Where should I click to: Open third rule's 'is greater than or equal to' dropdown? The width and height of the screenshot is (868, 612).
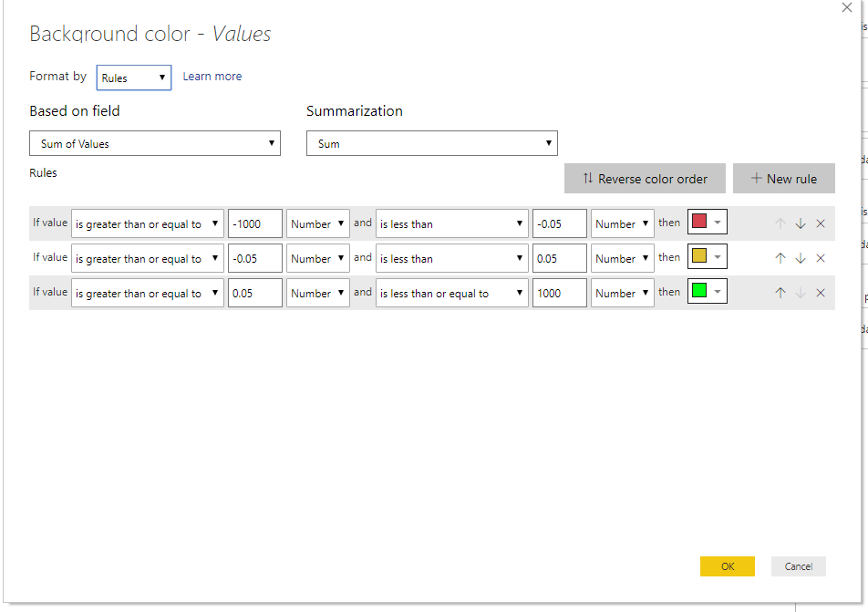(x=148, y=293)
